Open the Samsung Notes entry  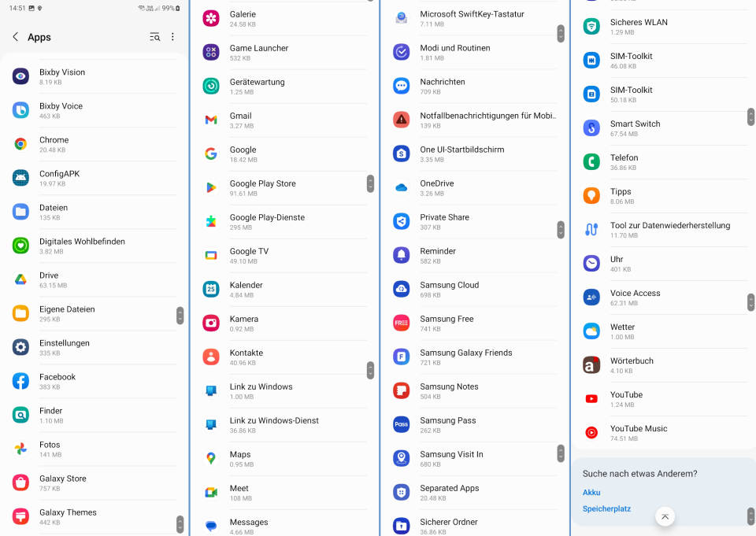[475, 391]
